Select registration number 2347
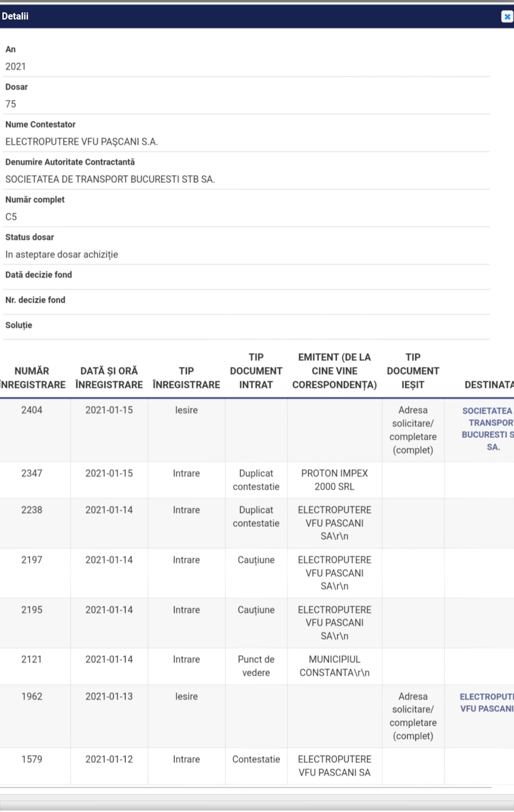 point(32,473)
